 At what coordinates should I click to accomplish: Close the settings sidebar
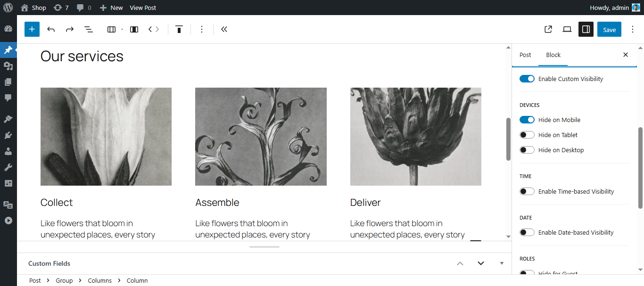(x=626, y=55)
